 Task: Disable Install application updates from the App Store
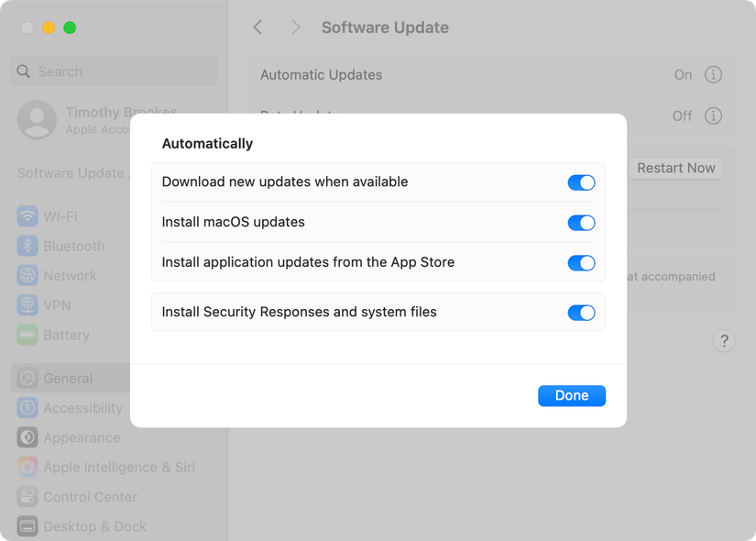tap(581, 263)
